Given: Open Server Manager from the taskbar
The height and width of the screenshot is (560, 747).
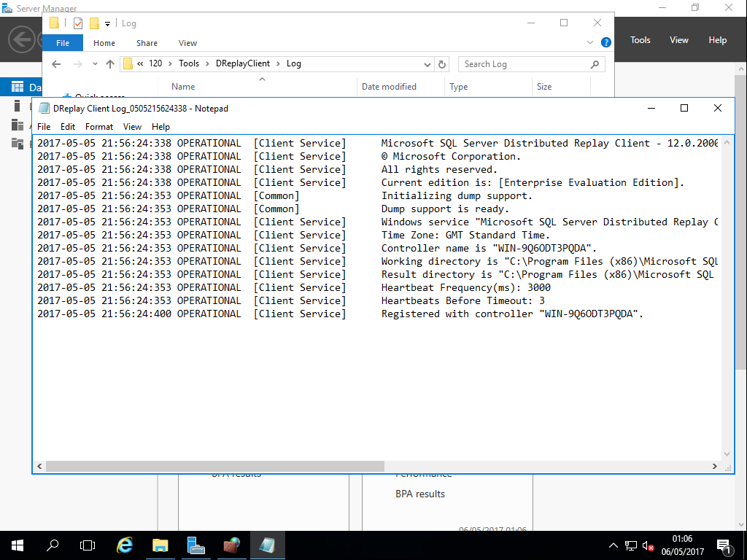Looking at the screenshot, I should (196, 545).
